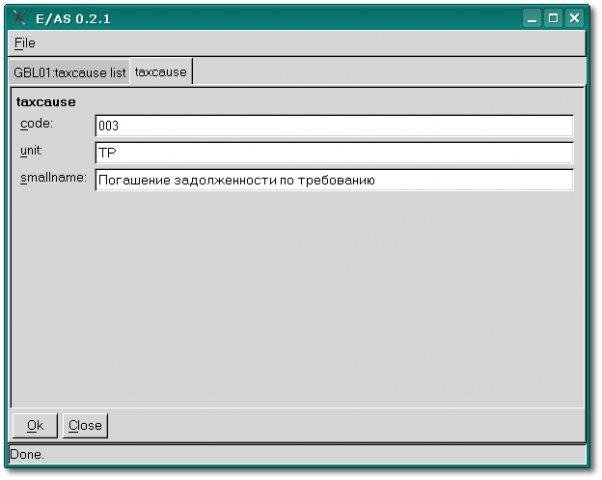Minimize the E/AS window
602x480 pixels.
[x=532, y=18]
